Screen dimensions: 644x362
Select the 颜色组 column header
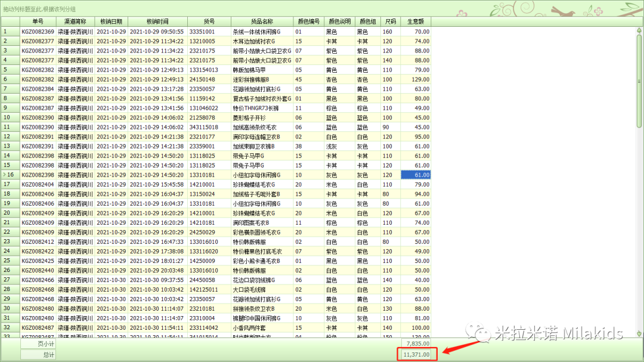click(x=367, y=21)
